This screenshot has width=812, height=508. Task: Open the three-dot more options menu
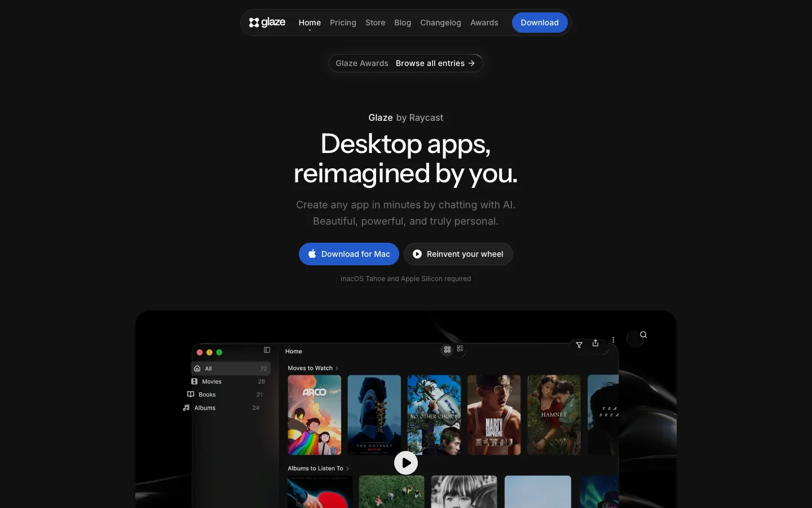pos(613,340)
